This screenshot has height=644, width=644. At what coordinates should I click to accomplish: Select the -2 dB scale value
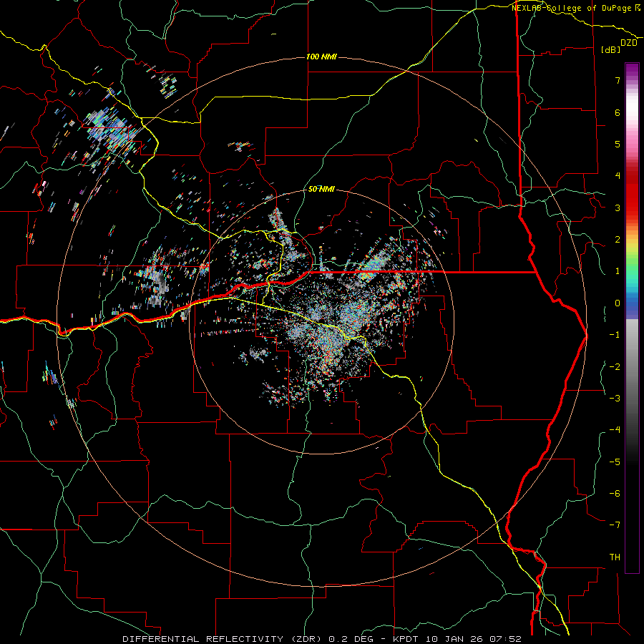point(615,367)
